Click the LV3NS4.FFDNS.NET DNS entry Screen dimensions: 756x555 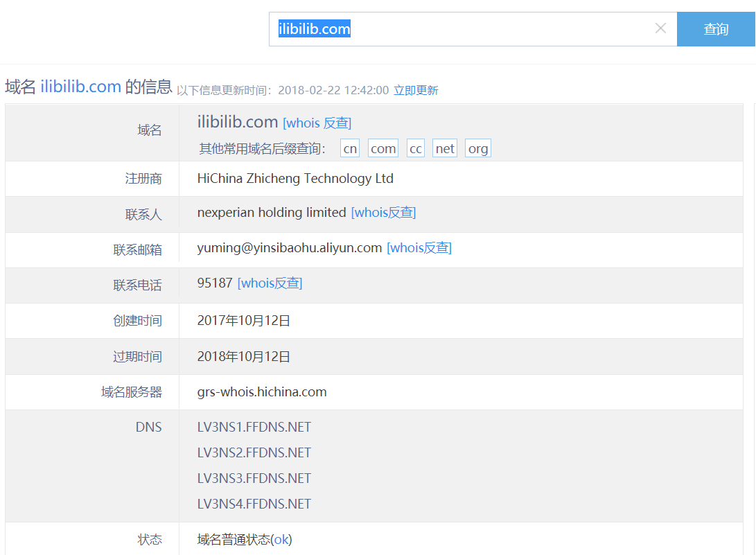[x=254, y=504]
